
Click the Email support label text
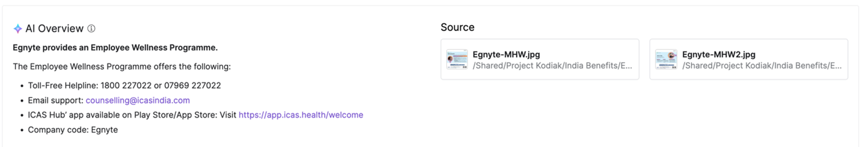[55, 100]
